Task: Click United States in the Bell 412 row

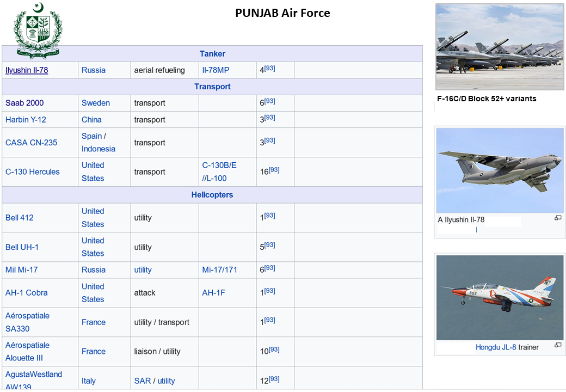Action: (x=93, y=218)
